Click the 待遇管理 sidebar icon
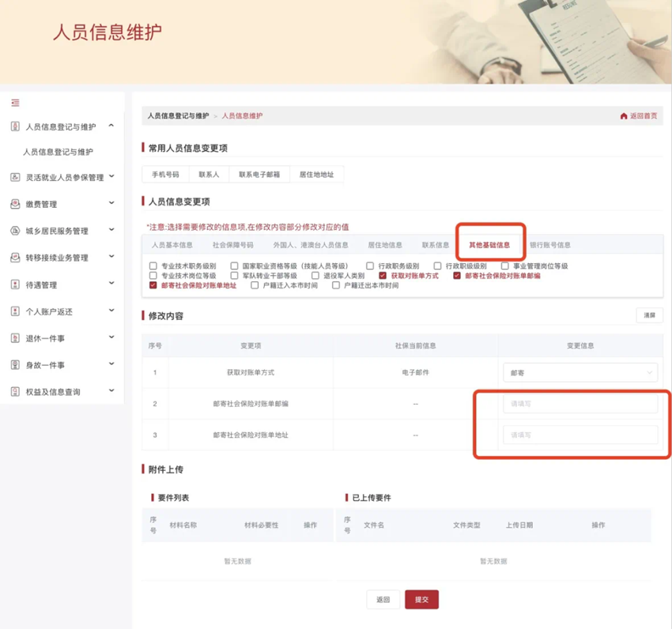Image resolution: width=672 pixels, height=629 pixels. tap(15, 284)
